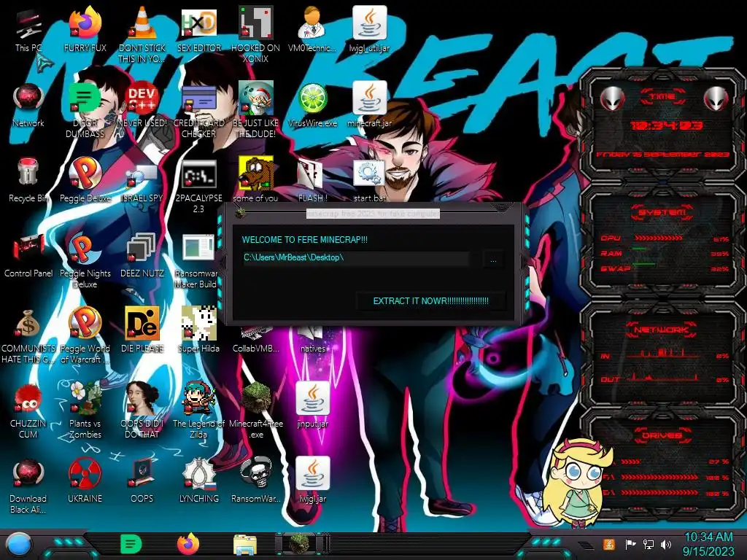Image resolution: width=747 pixels, height=560 pixels.
Task: Open the Action Center flag tray icon
Action: pos(630,544)
